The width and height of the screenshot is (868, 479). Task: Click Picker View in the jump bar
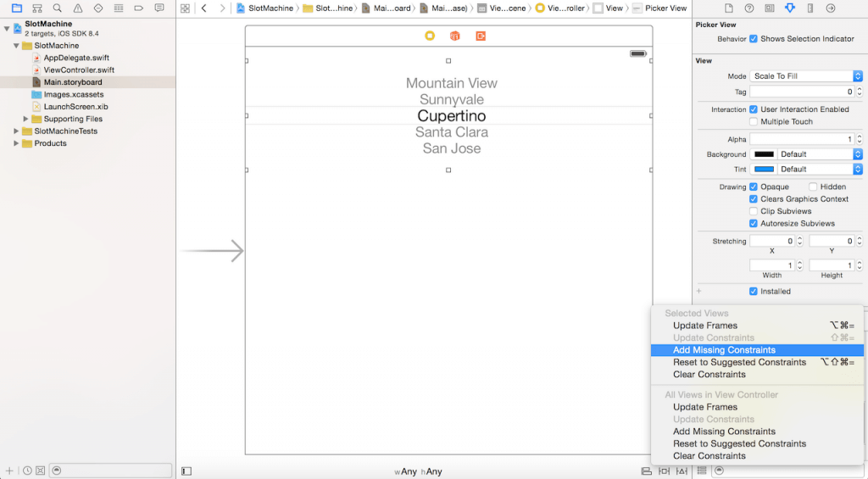[x=659, y=8]
